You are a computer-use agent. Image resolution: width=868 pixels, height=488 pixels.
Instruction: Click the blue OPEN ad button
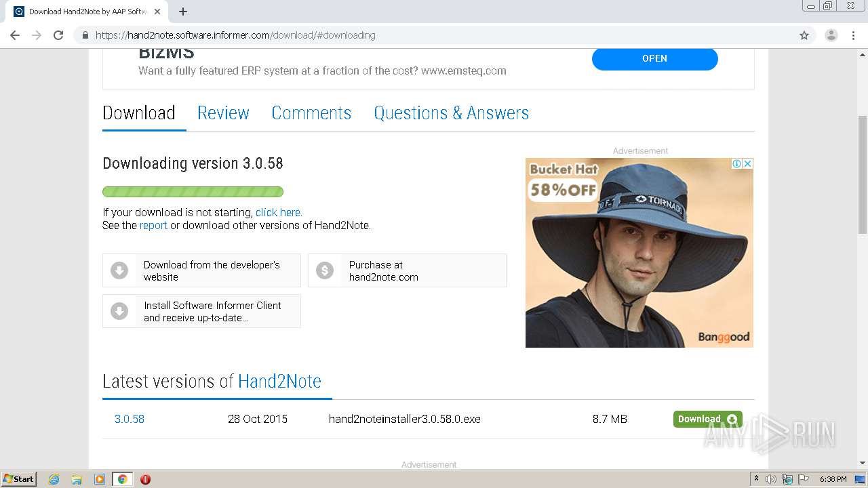pyautogui.click(x=654, y=58)
